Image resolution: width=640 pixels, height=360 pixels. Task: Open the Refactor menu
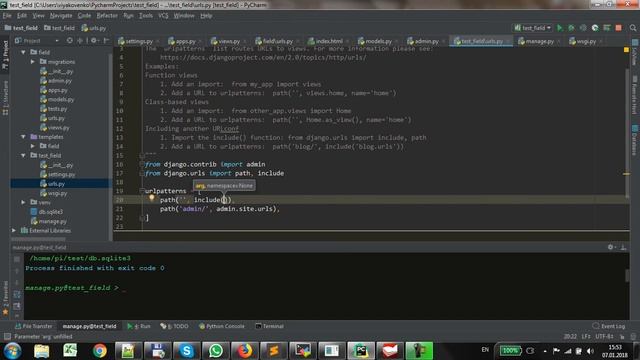click(x=107, y=16)
